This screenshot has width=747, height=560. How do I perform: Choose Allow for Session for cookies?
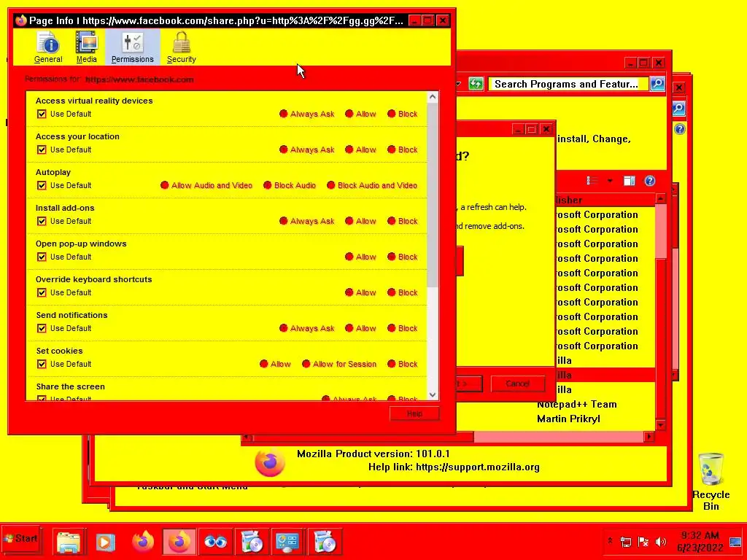click(x=306, y=364)
